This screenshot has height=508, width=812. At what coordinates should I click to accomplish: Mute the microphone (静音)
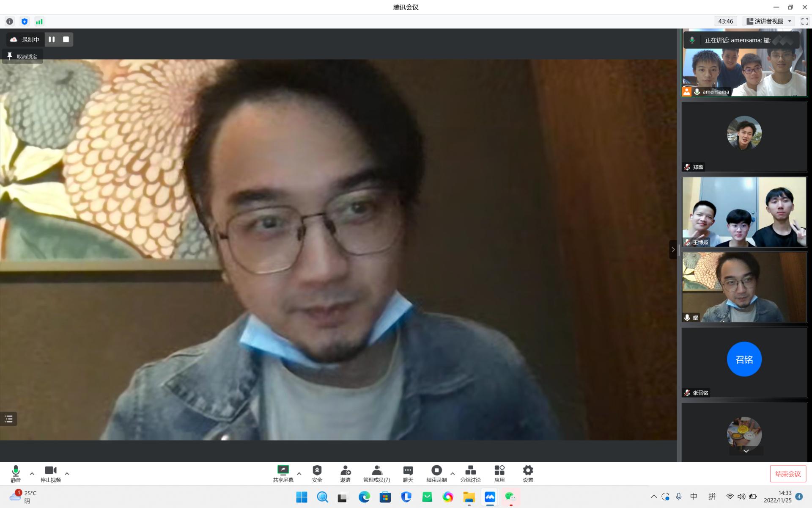pos(16,473)
